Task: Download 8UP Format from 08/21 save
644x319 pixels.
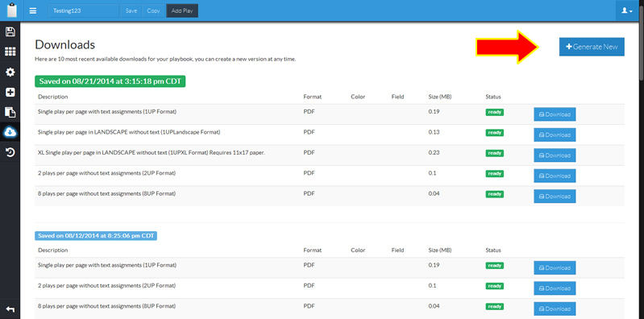Action: (555, 197)
